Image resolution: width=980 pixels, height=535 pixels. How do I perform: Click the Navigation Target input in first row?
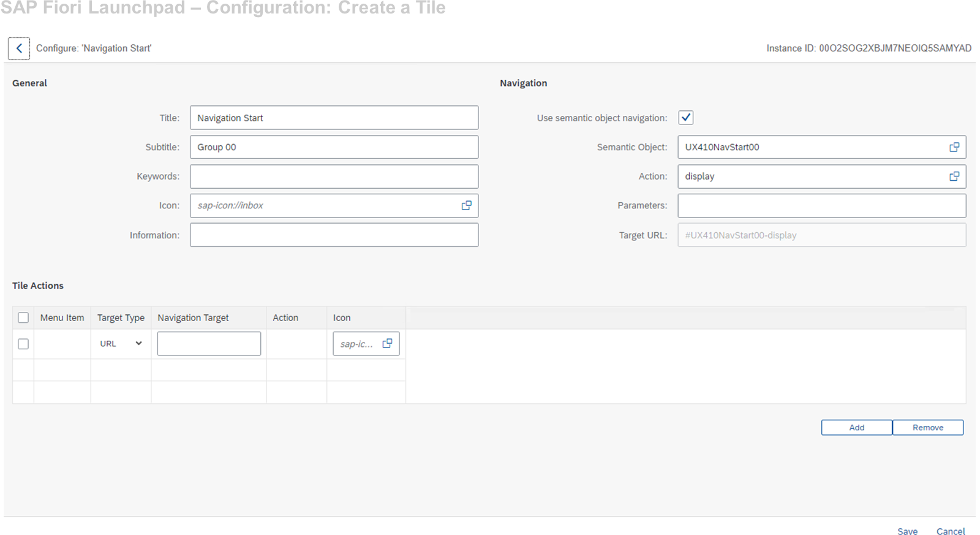click(x=209, y=344)
